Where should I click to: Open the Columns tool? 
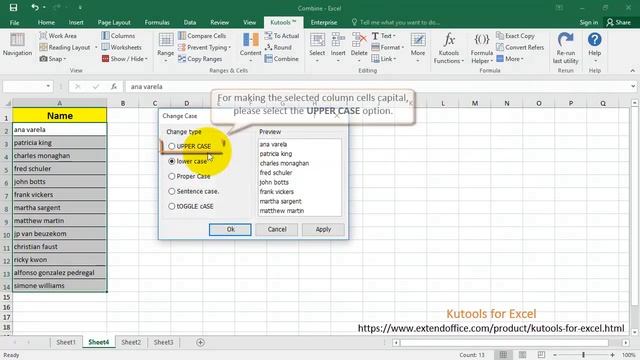coord(118,36)
